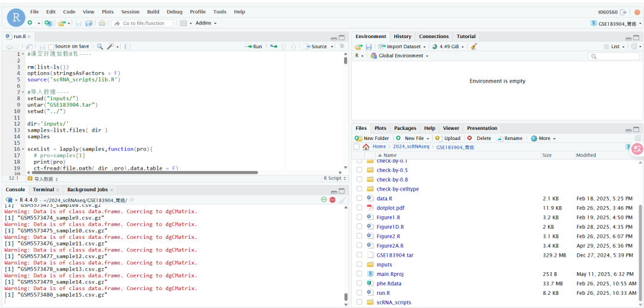This screenshot has height=308, width=644.
Task: Delete selected files with the Delete button
Action: click(479, 138)
